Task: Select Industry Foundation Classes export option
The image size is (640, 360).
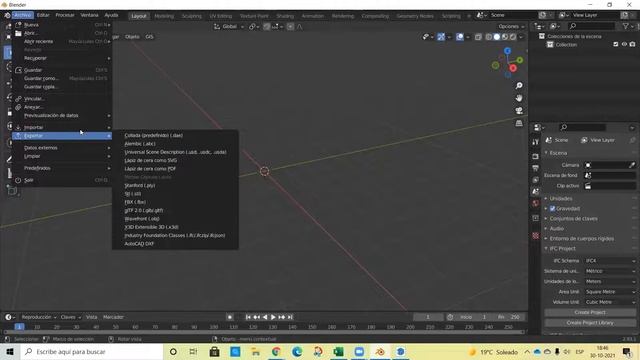Action: pyautogui.click(x=175, y=236)
